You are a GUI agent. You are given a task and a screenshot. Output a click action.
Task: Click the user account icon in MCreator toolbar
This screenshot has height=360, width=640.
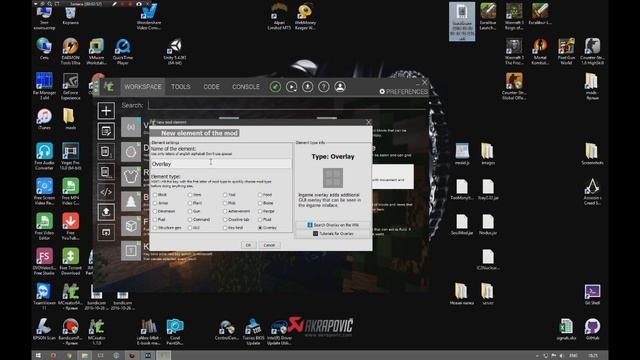coord(340,87)
